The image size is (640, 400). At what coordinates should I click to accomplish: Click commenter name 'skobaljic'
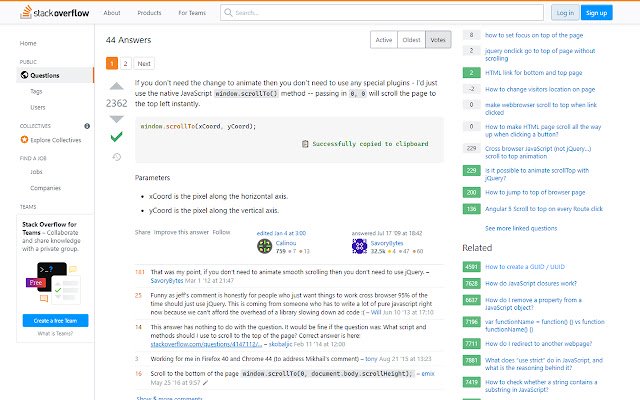(x=280, y=344)
